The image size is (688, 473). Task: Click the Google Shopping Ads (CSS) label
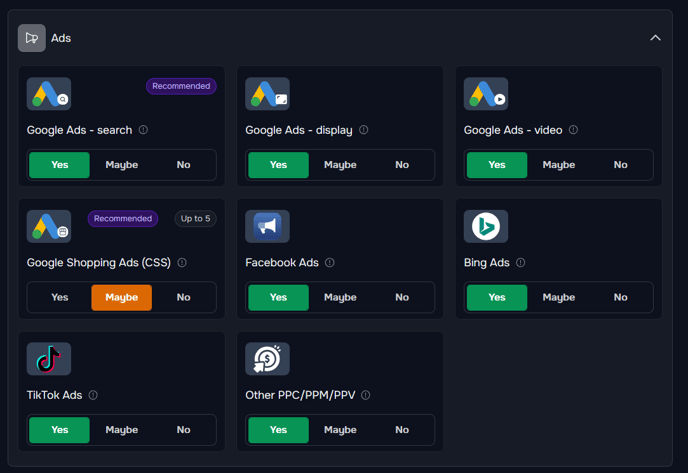click(99, 263)
